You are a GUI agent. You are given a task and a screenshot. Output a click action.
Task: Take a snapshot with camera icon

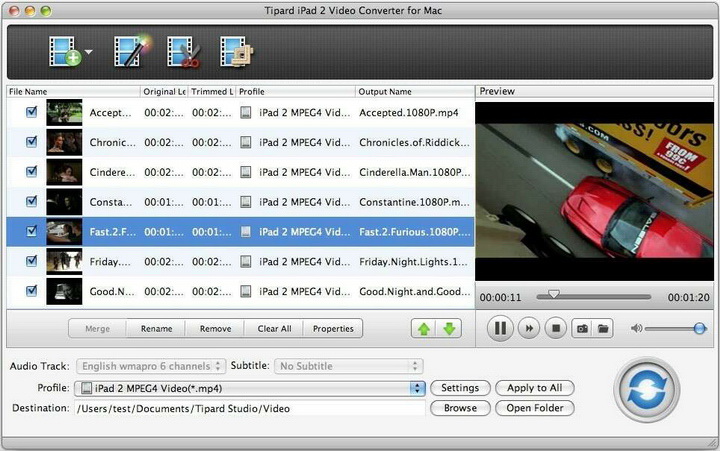click(582, 328)
